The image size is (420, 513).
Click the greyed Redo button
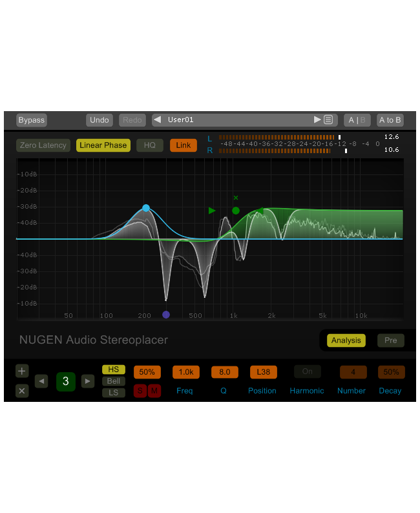(132, 120)
